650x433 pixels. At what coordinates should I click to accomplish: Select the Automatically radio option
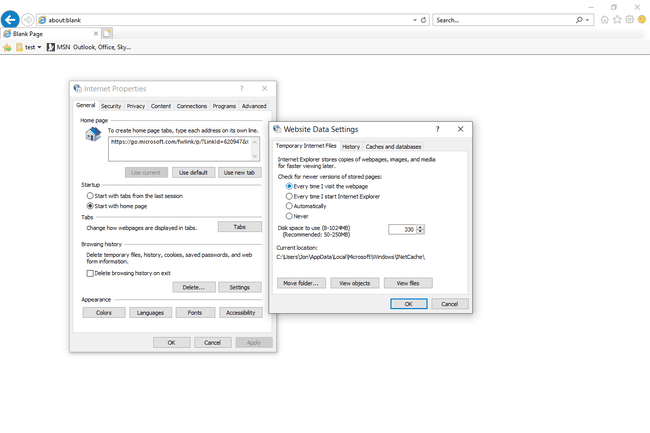click(x=306, y=206)
